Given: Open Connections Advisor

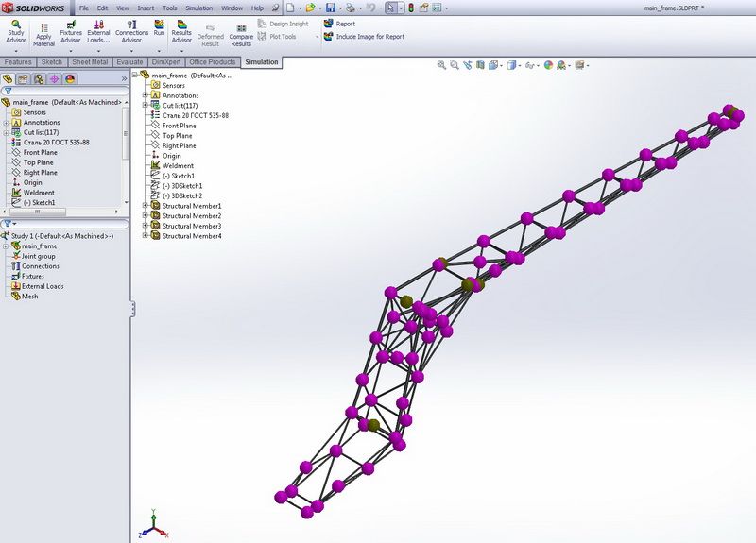Looking at the screenshot, I should [x=131, y=32].
